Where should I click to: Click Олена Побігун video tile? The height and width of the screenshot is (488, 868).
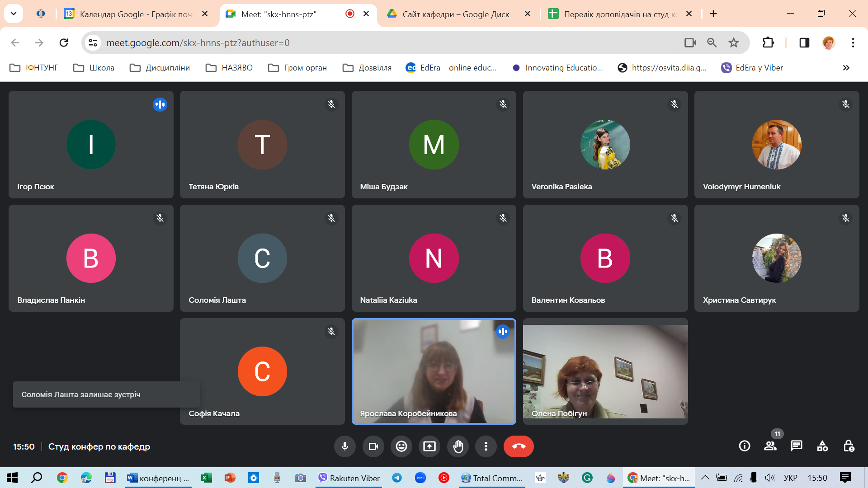[605, 371]
